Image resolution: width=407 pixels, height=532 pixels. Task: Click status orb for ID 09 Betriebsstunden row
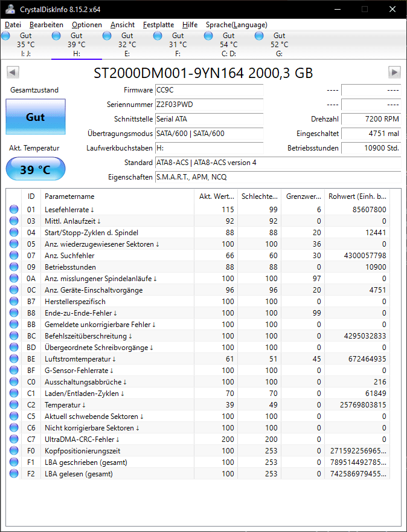(x=14, y=267)
